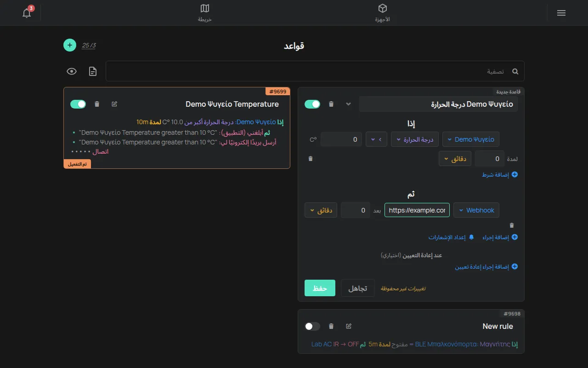Click the #9699 rule ID badge

coord(277,91)
